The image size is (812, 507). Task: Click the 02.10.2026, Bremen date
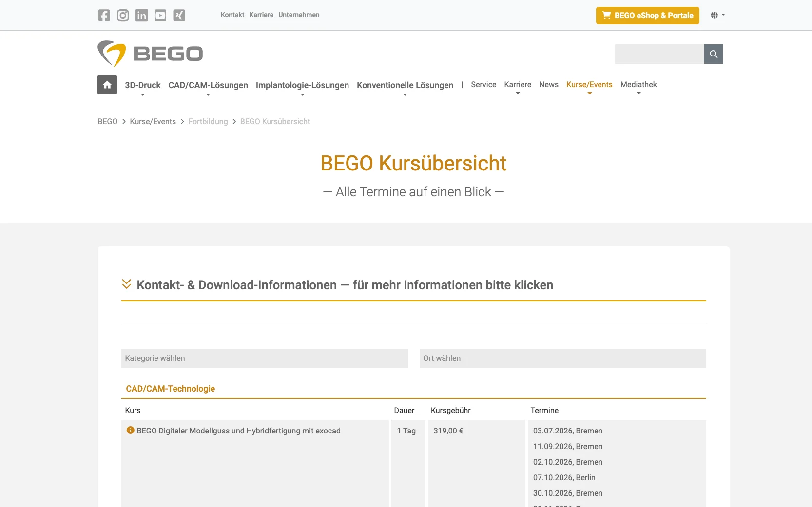tap(568, 462)
